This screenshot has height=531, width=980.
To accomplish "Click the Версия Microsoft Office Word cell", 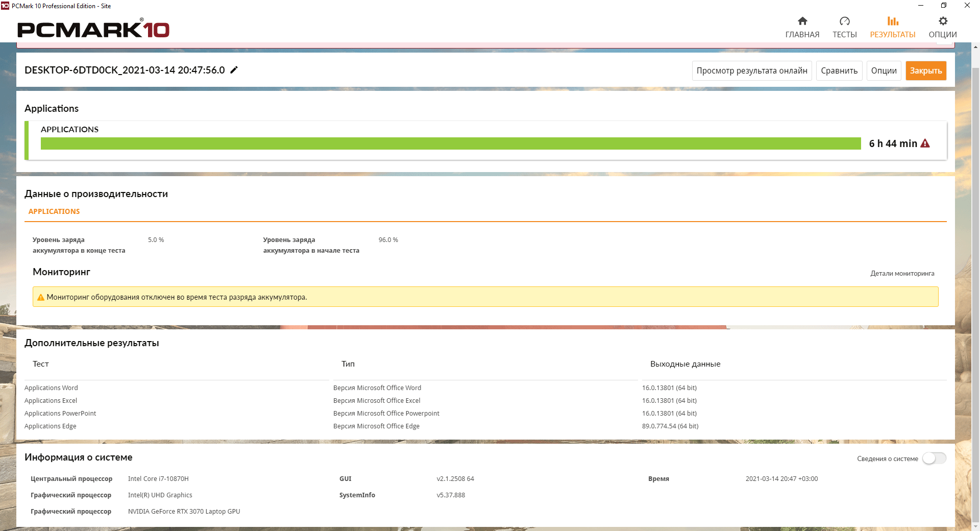I will (377, 388).
